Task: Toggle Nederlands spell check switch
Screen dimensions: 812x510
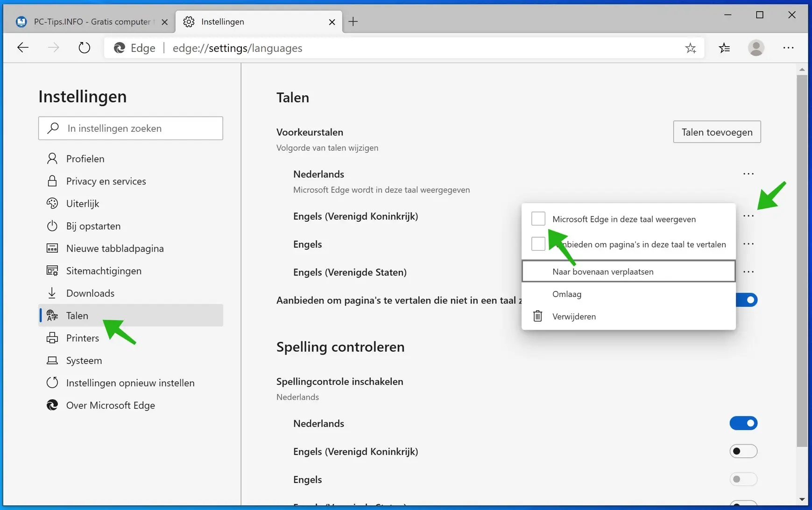Action: coord(743,423)
